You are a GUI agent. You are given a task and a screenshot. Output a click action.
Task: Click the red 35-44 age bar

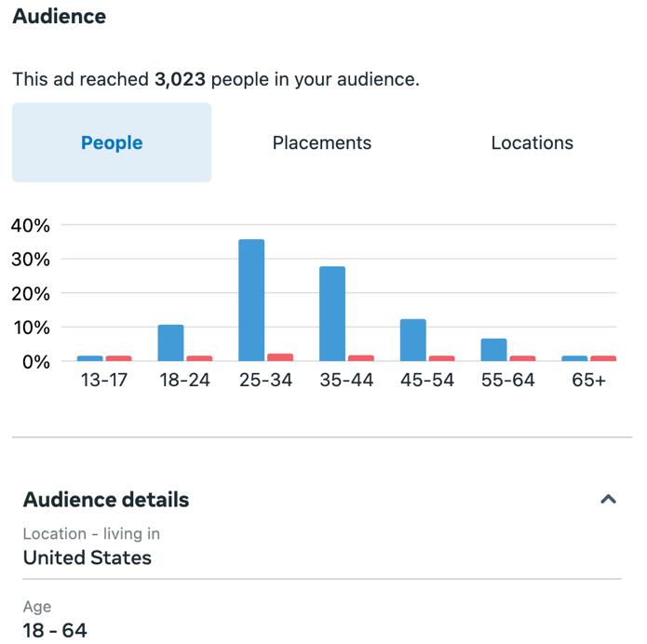tap(361, 358)
